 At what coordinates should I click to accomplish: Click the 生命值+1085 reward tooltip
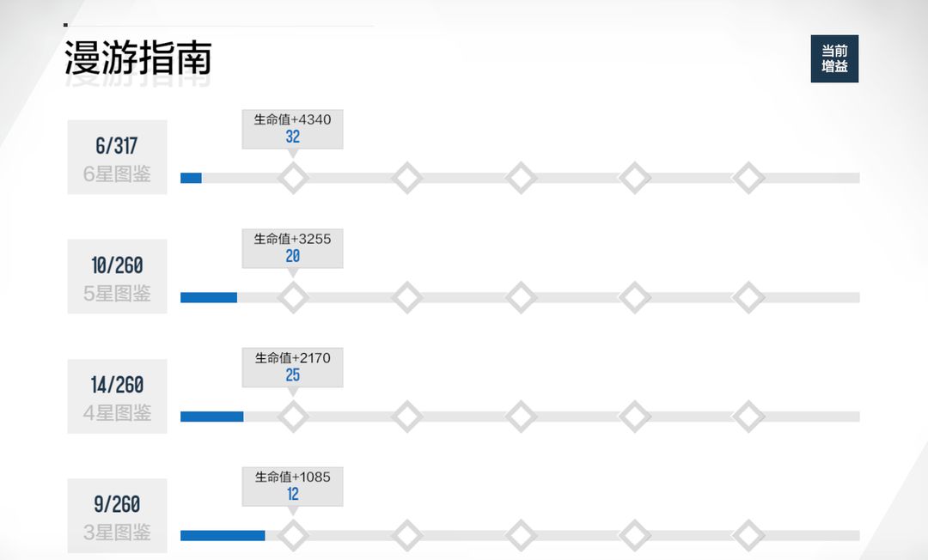[x=292, y=487]
